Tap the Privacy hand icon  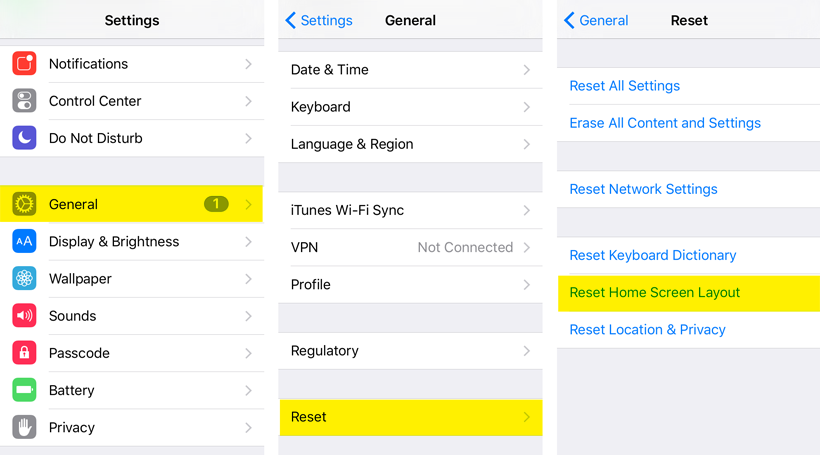(24, 427)
